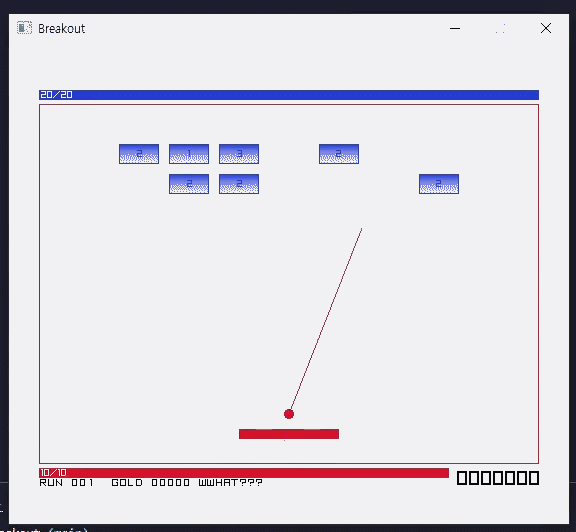Click the "Breakout" window title
Image resolution: width=576 pixels, height=532 pixels.
[x=62, y=28]
